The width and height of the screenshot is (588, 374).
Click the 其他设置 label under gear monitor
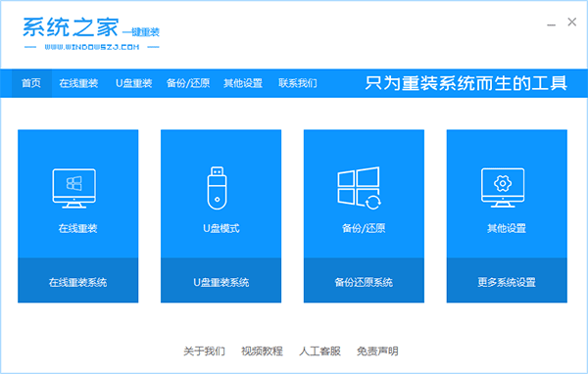[507, 228]
